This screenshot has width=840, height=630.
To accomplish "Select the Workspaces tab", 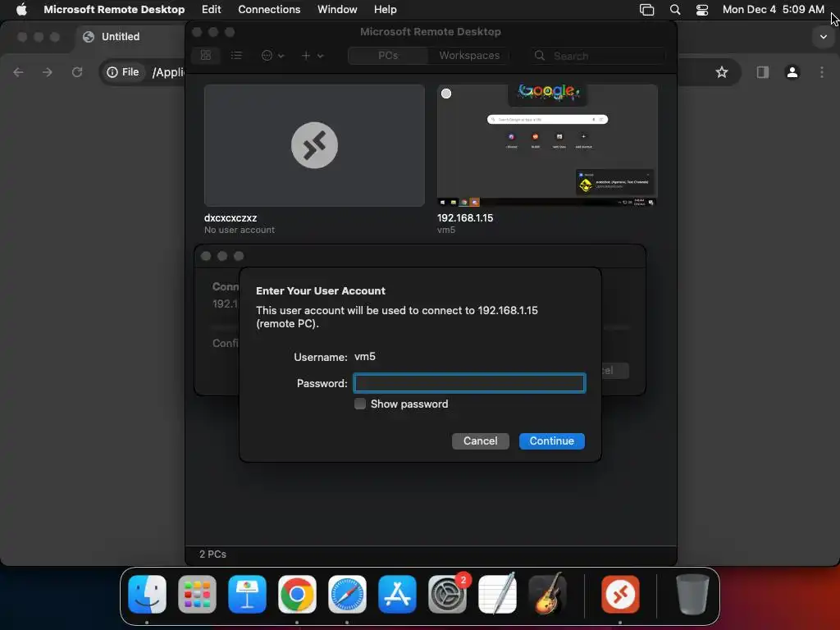I will tap(469, 55).
